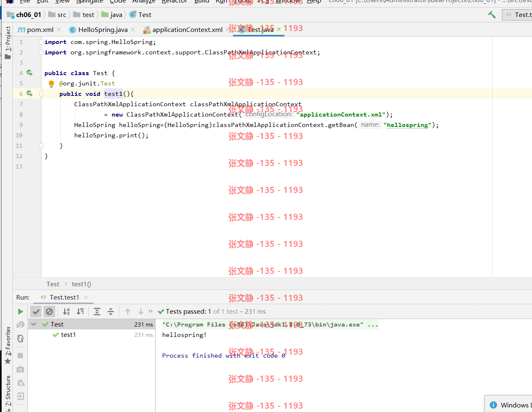The height and width of the screenshot is (412, 532).
Task: Open the Navigate menu
Action: pos(90,2)
